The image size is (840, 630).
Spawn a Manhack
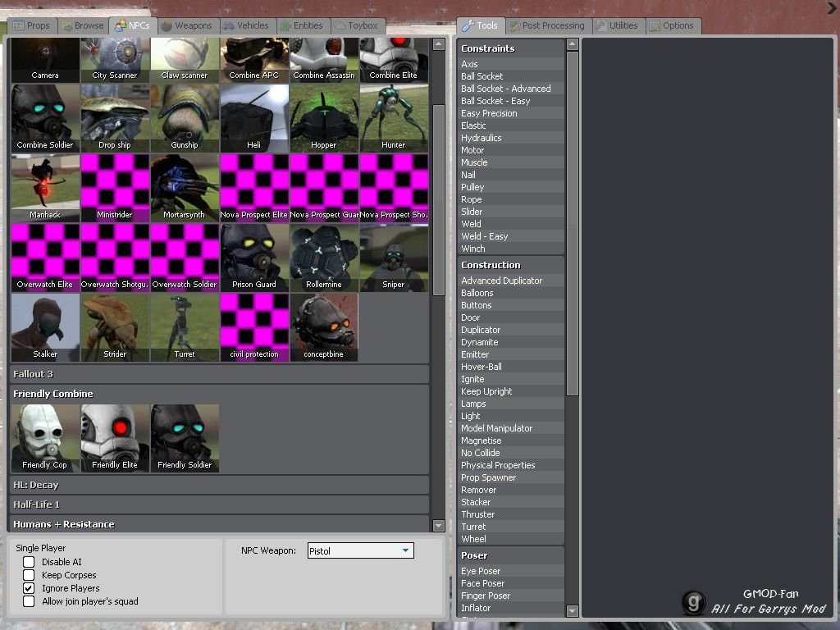click(x=45, y=188)
